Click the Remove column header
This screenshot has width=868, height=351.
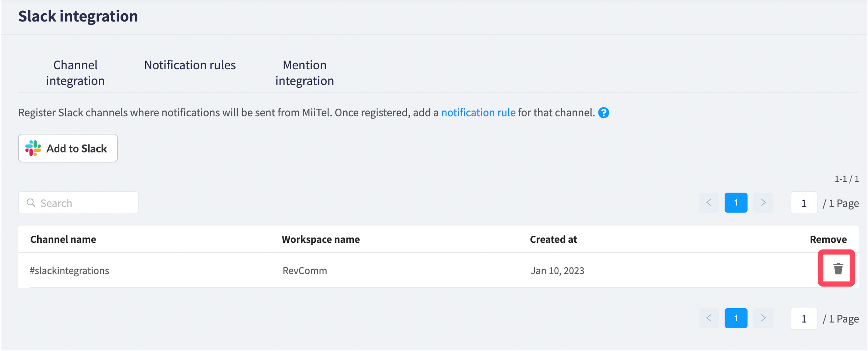coord(828,239)
